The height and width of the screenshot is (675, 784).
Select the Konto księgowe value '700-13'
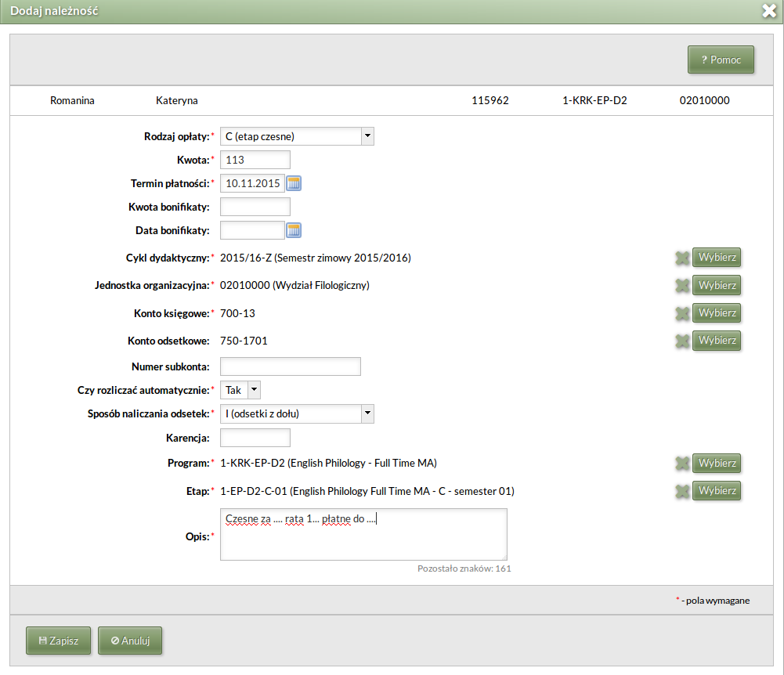click(x=237, y=313)
